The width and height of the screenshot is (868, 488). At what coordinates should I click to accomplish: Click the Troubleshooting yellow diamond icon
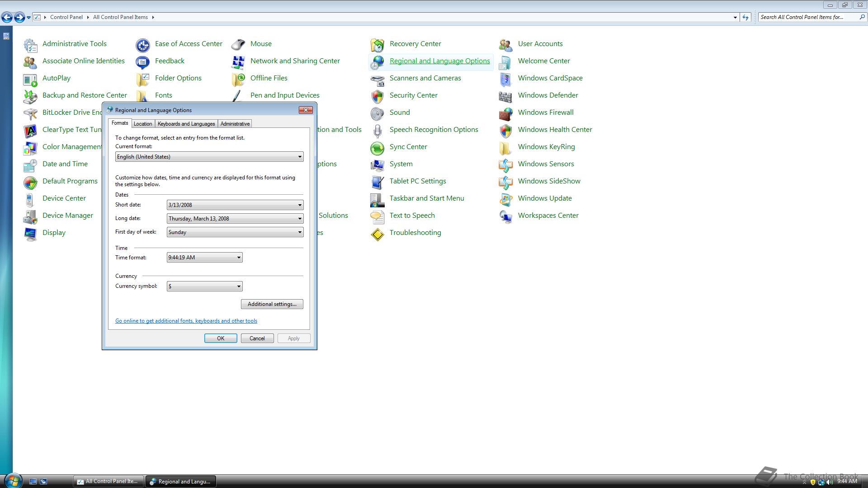point(377,234)
